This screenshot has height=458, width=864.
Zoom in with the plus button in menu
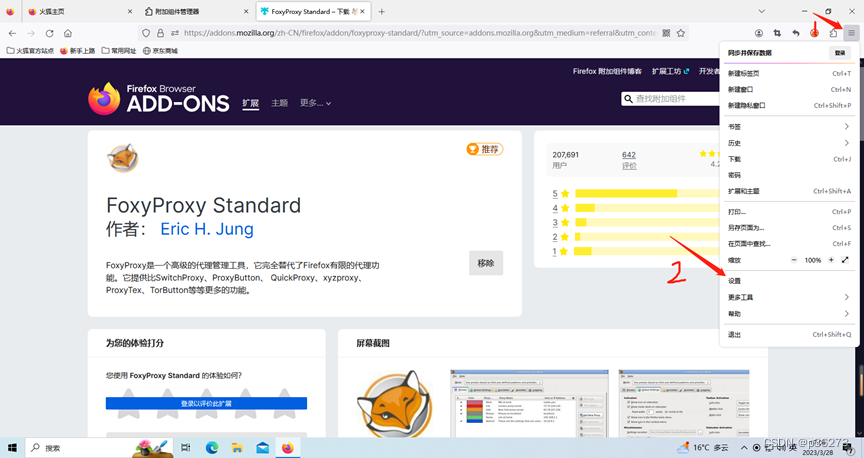pyautogui.click(x=831, y=260)
